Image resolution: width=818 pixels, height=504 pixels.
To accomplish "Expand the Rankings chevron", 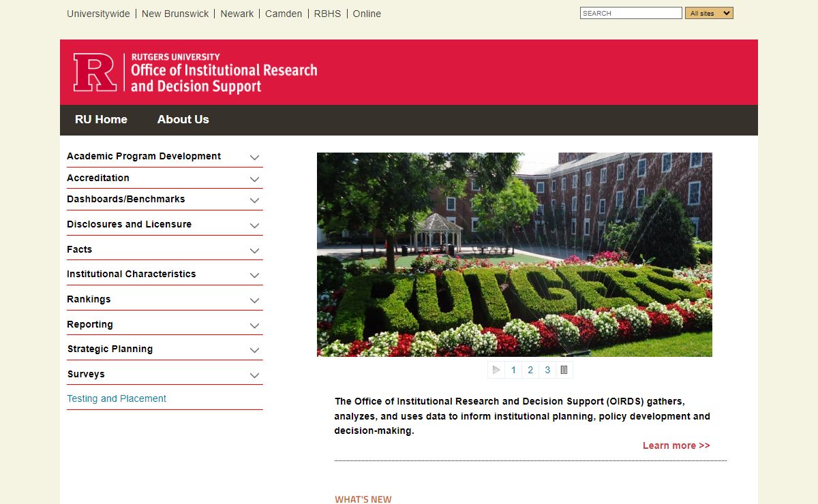I will pos(255,300).
